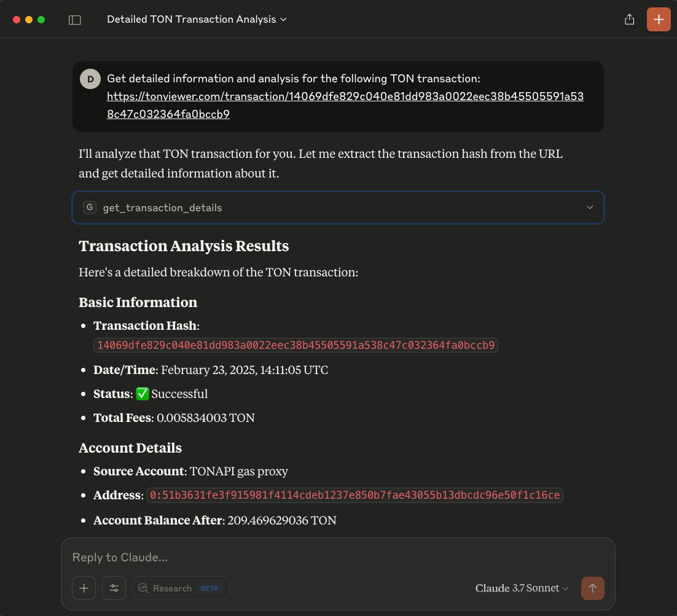Click the Reply to Claude input field
The height and width of the screenshot is (616, 677).
(x=246, y=557)
